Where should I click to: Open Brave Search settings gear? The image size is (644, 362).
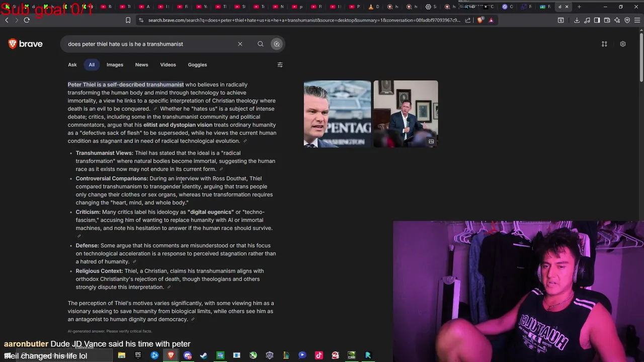pyautogui.click(x=623, y=44)
